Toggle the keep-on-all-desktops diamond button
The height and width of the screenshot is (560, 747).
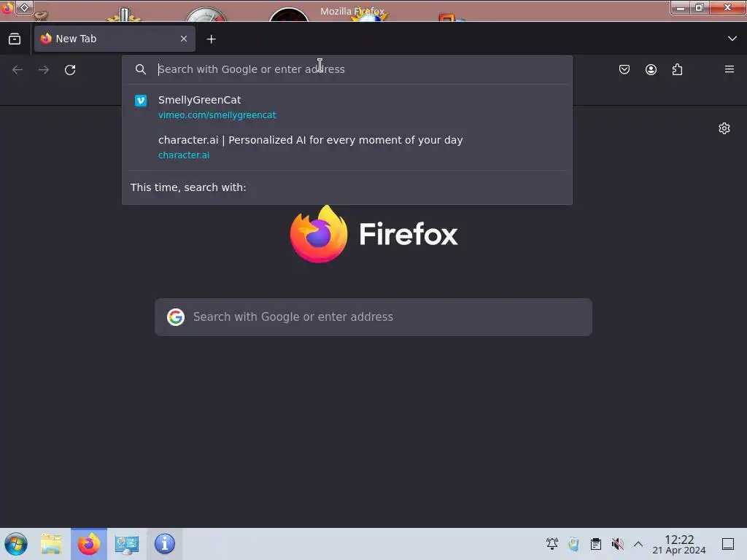pyautogui.click(x=24, y=7)
